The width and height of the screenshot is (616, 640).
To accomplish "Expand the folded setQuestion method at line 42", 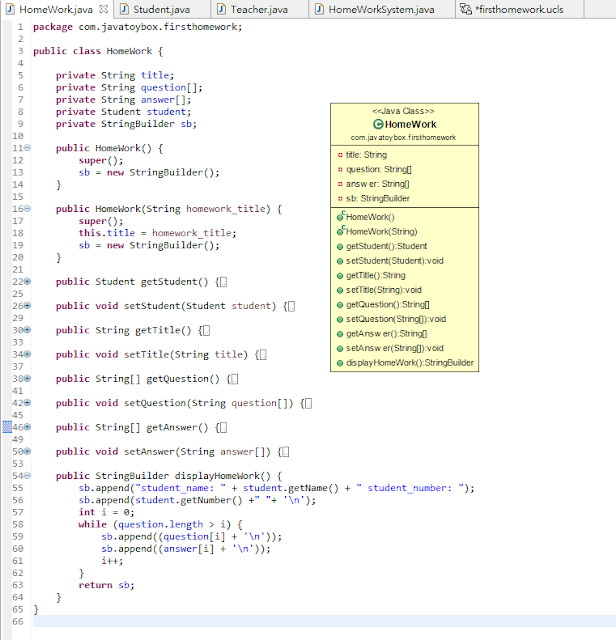I will click(x=27, y=402).
